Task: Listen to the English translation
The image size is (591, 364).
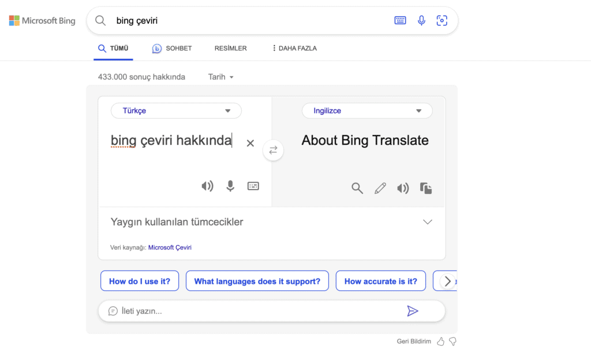Action: pyautogui.click(x=403, y=188)
